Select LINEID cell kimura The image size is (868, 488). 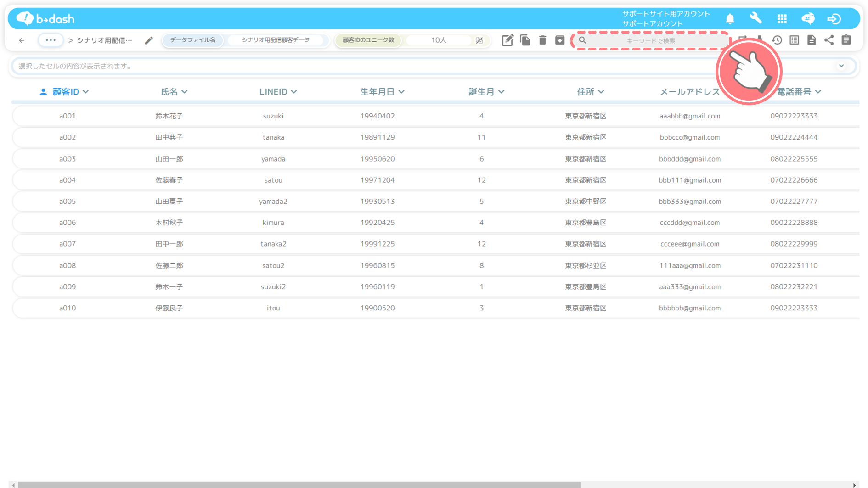[x=273, y=223]
